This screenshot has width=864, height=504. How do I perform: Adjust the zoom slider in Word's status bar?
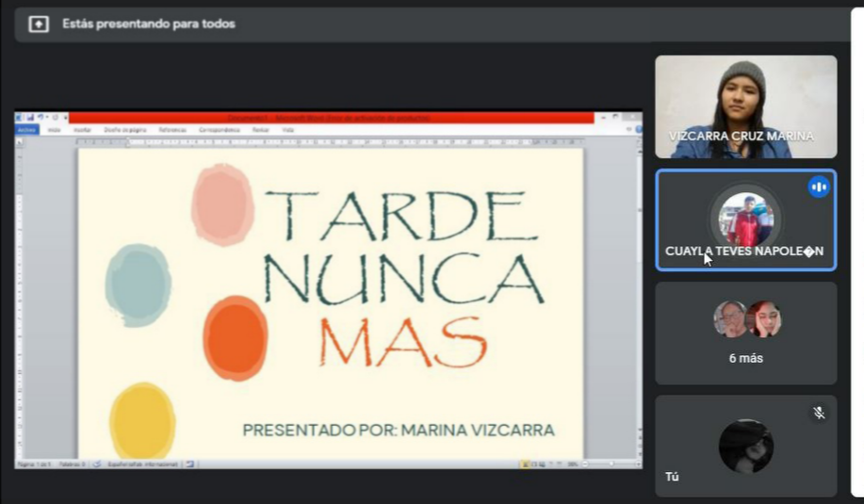[611, 464]
